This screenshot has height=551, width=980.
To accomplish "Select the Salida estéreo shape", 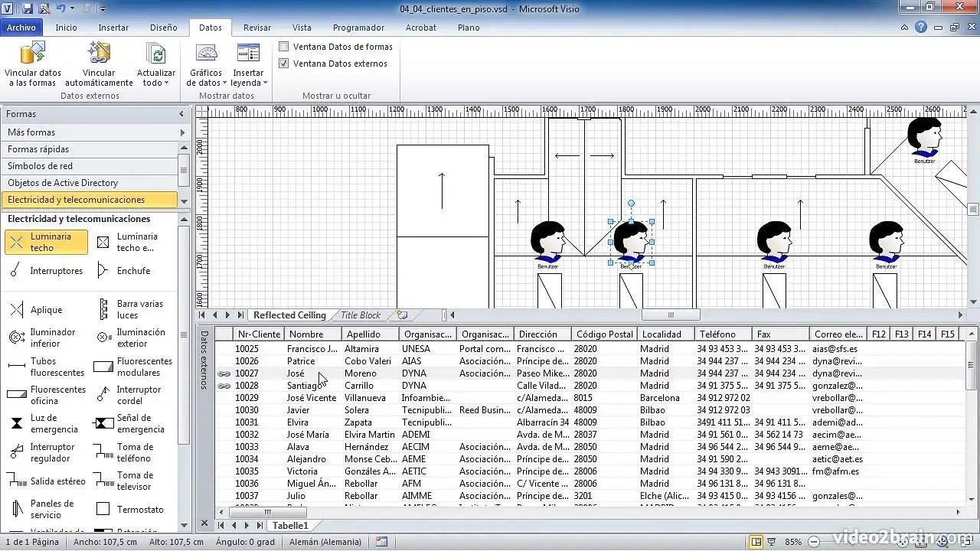I will tap(46, 481).
